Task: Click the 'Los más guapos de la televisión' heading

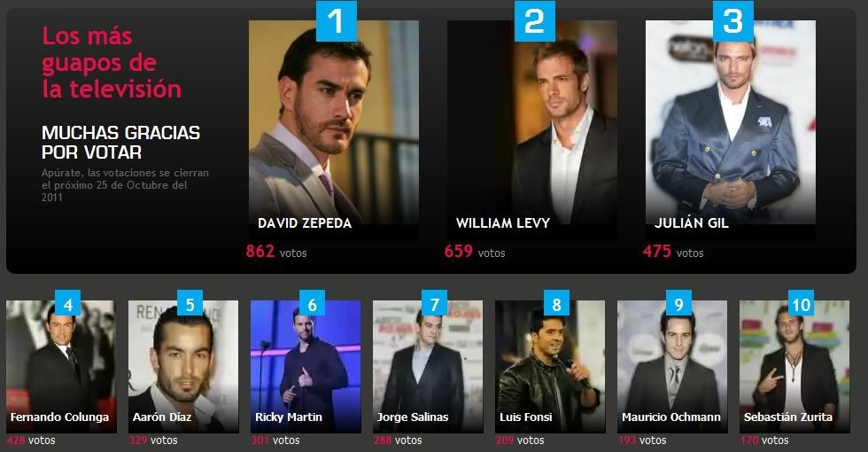Action: click(x=112, y=63)
